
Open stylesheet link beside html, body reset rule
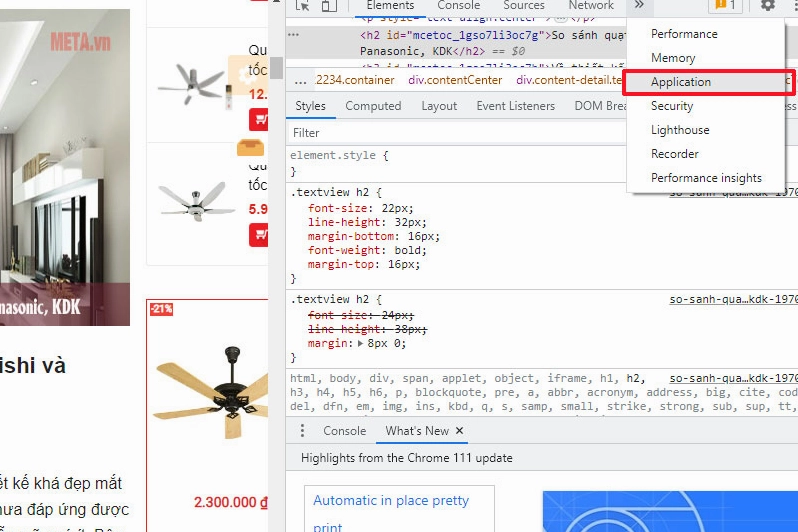(x=733, y=378)
